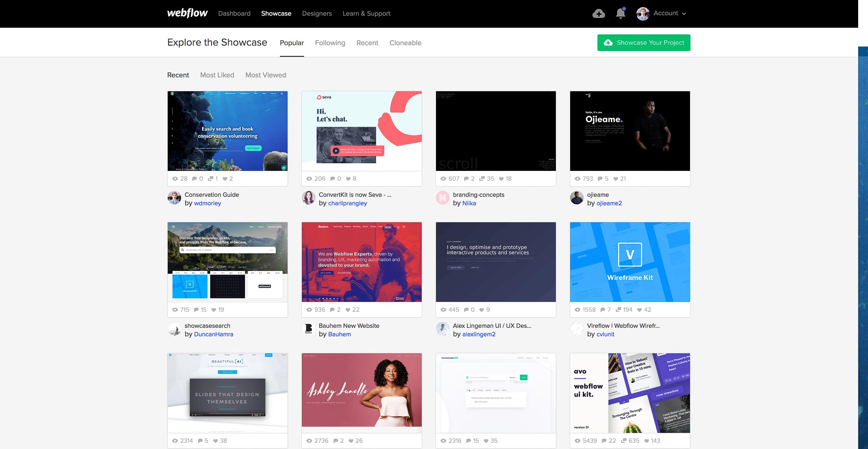Click DuncanHamra's avatar image
The width and height of the screenshot is (868, 449).
pos(174,329)
